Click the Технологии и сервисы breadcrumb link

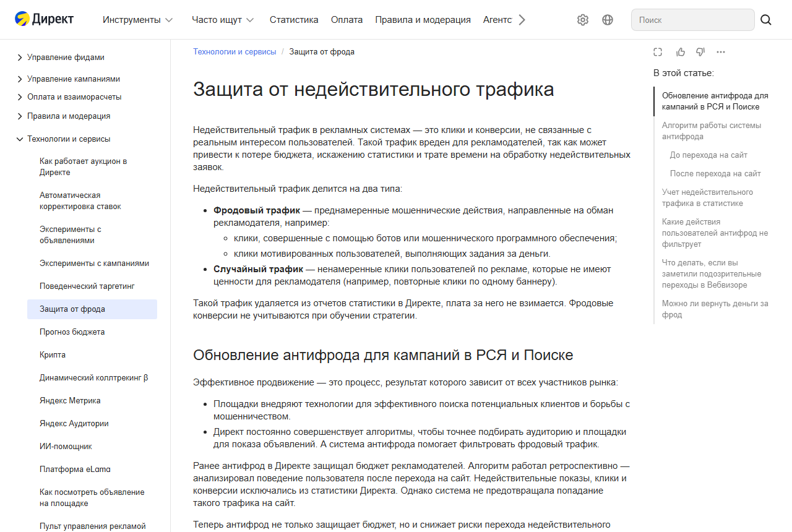click(x=235, y=52)
